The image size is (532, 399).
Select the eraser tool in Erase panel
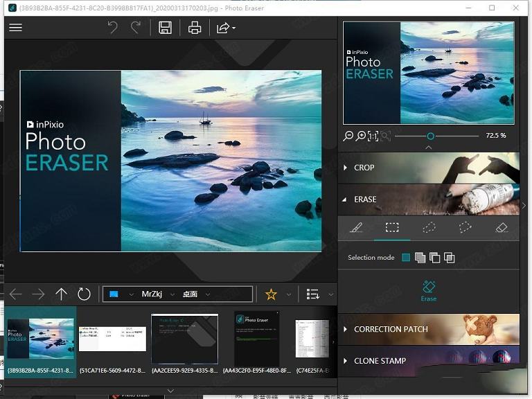(x=502, y=227)
